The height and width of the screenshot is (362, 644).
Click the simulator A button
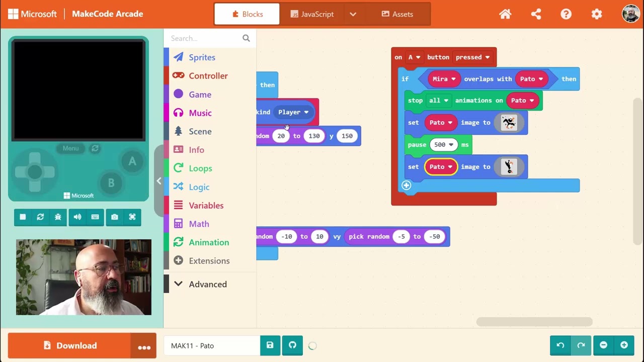(132, 161)
